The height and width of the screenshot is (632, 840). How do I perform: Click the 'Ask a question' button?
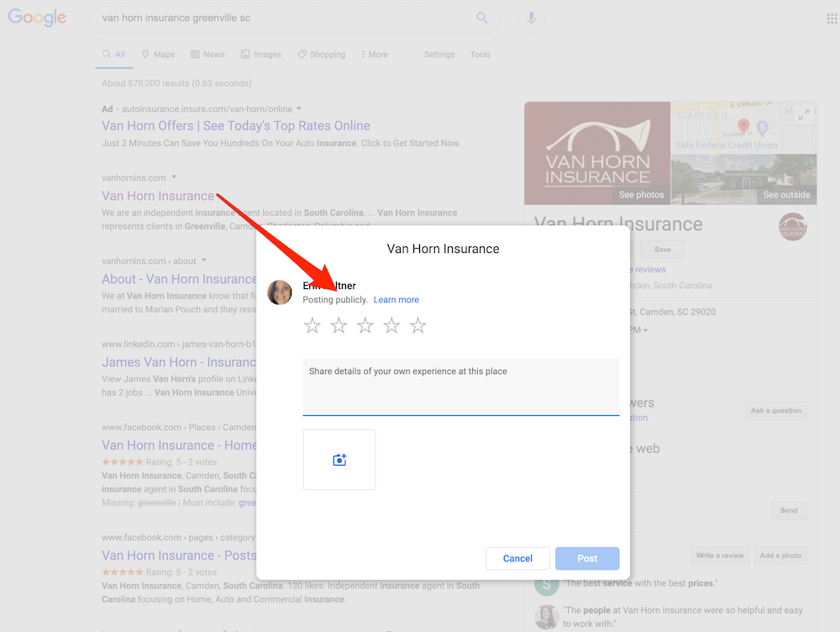(x=775, y=411)
